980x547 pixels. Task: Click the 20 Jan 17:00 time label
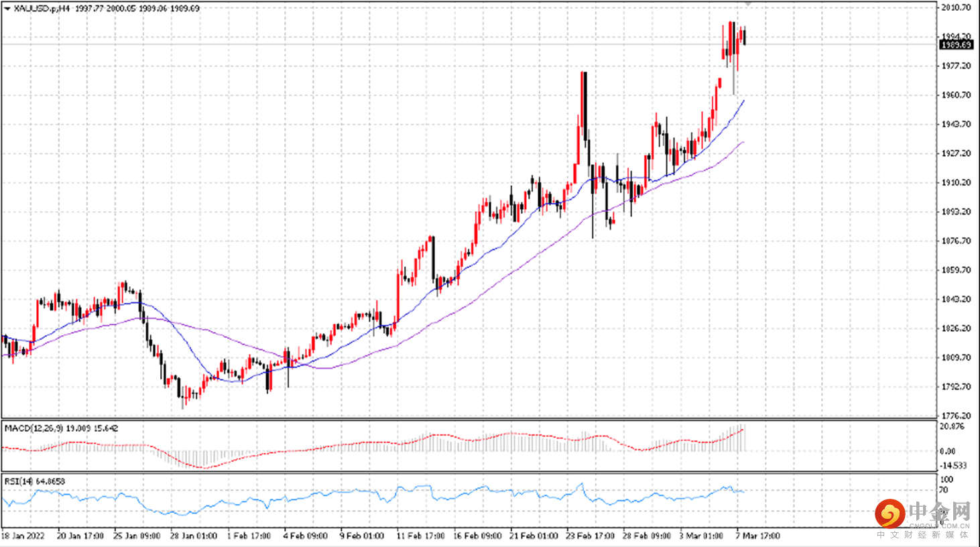(x=80, y=536)
